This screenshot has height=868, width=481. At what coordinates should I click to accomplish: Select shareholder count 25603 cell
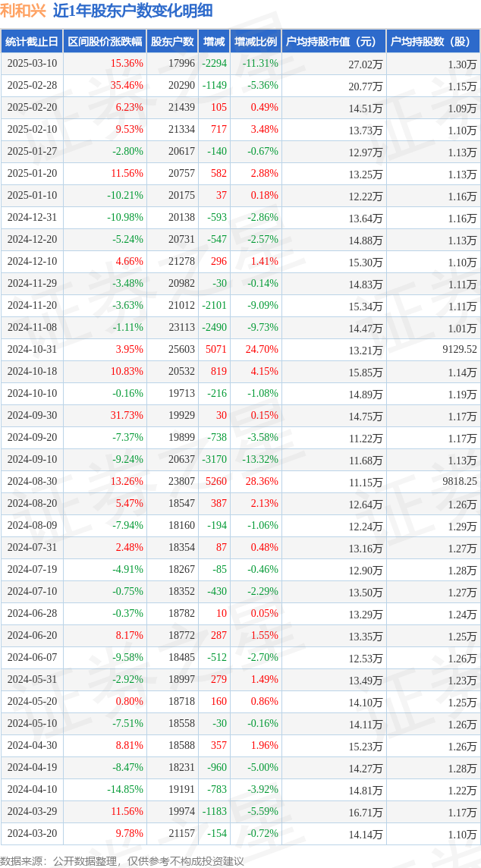click(172, 349)
